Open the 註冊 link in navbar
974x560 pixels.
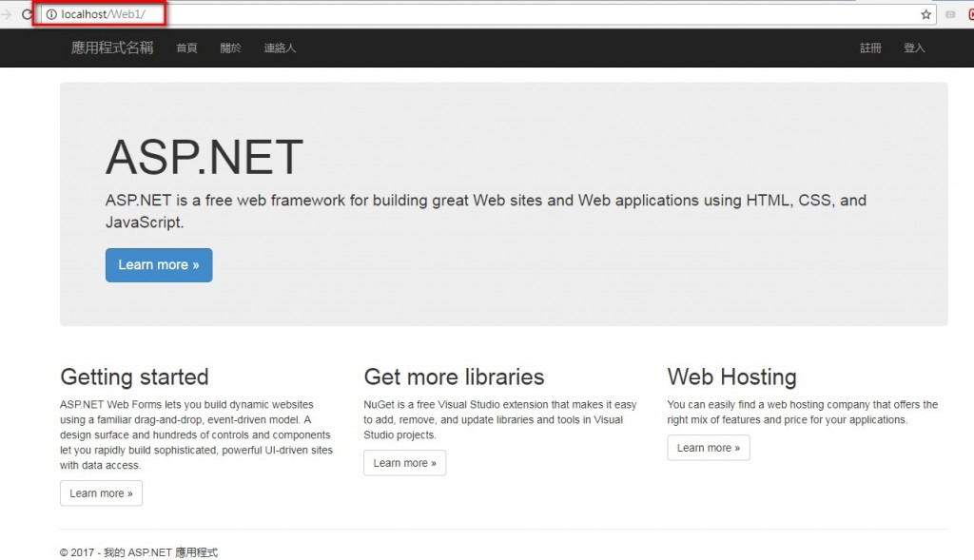[870, 48]
